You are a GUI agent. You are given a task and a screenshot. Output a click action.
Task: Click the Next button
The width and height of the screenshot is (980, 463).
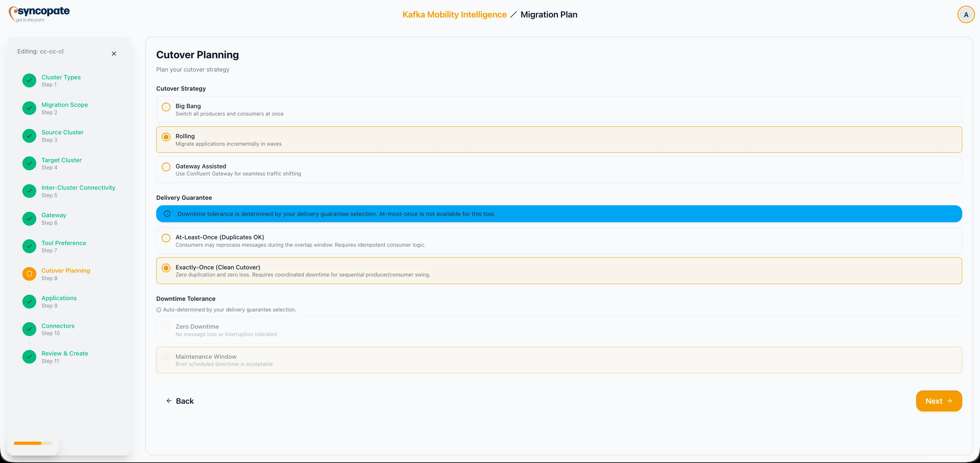point(939,401)
